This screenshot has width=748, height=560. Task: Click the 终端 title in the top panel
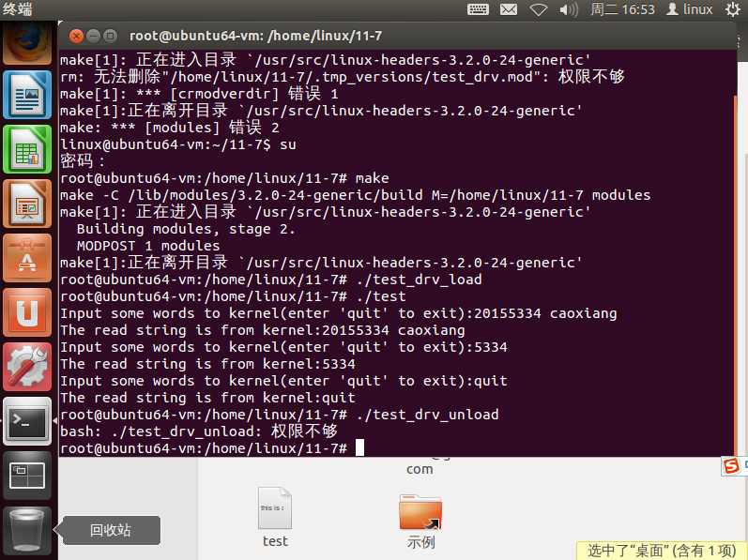coord(17,8)
